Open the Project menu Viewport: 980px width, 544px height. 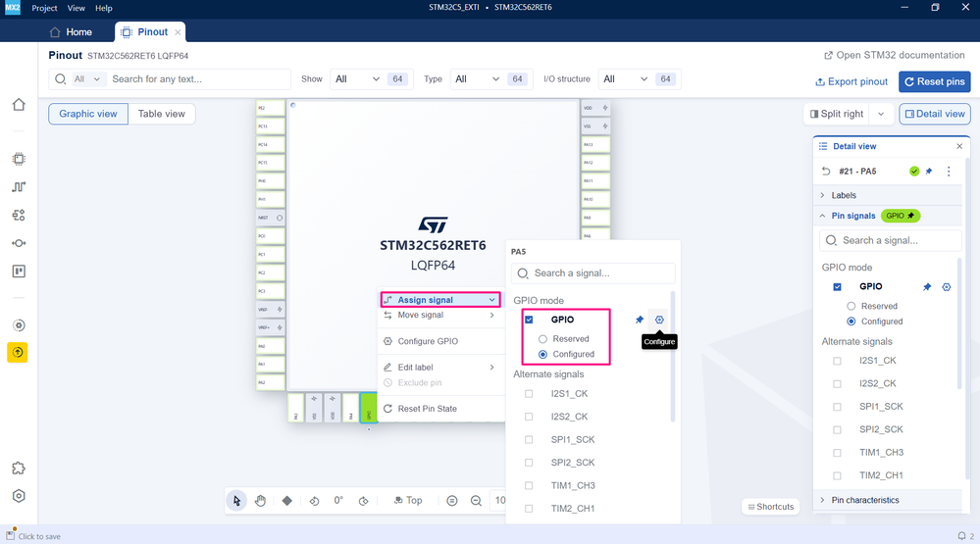coord(44,8)
